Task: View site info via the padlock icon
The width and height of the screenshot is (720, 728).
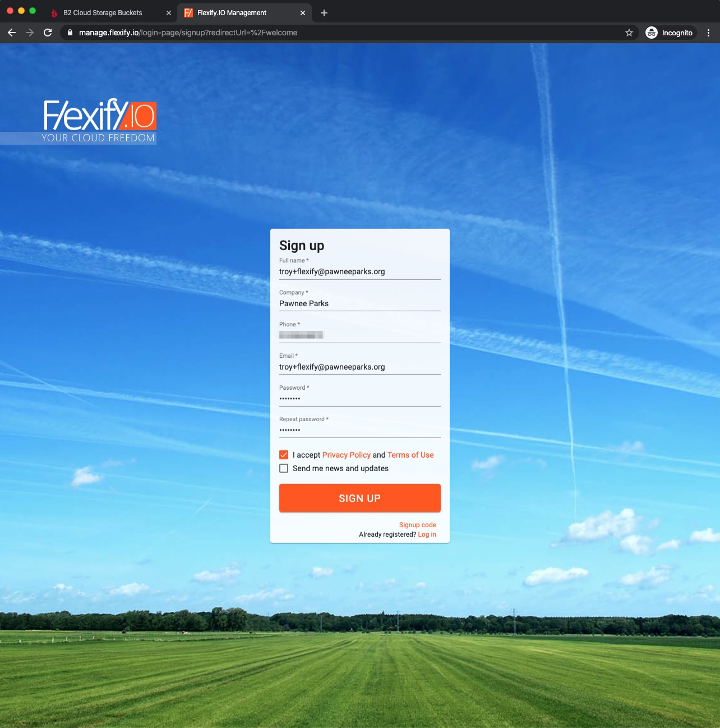Action: (x=70, y=33)
